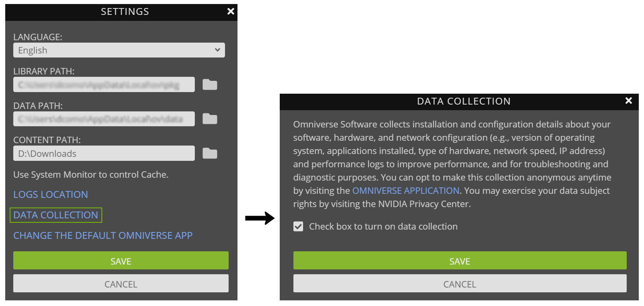Screen dimensions: 644x306
Task: Click the Language dropdown chevron arrow
Action: pos(217,50)
